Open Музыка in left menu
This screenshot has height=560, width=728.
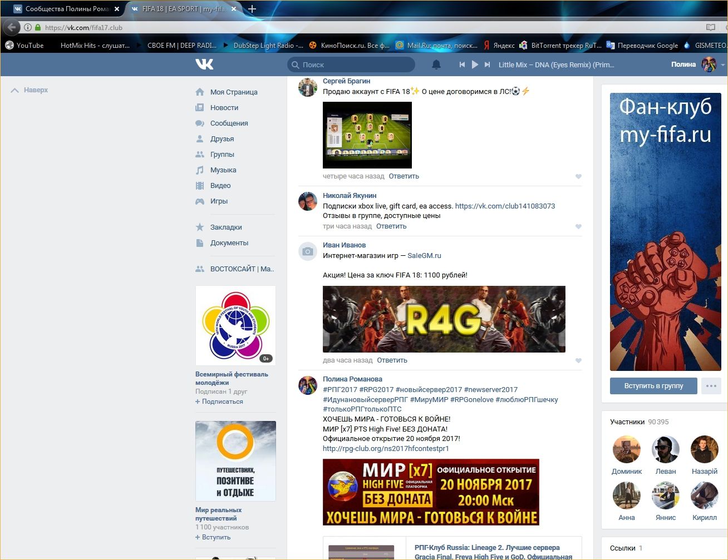pos(223,170)
